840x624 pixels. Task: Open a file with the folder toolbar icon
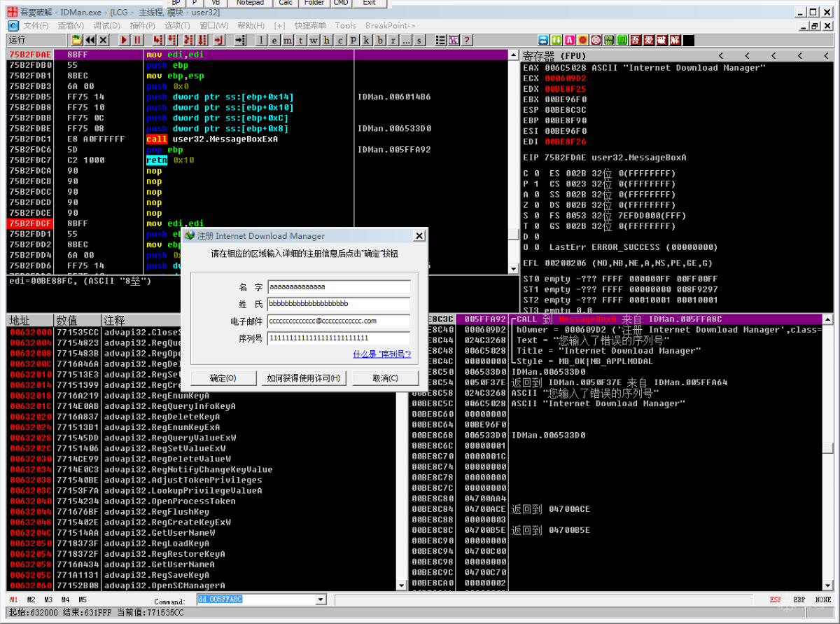tap(76, 40)
